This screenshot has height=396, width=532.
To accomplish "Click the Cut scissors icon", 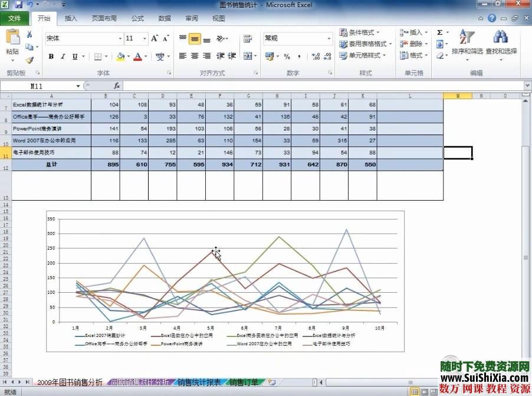I will coord(29,34).
